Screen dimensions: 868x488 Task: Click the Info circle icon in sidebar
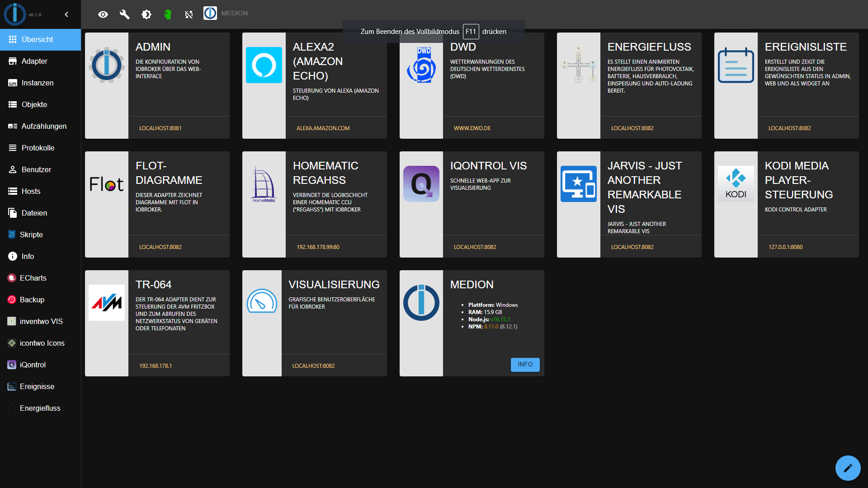click(13, 256)
